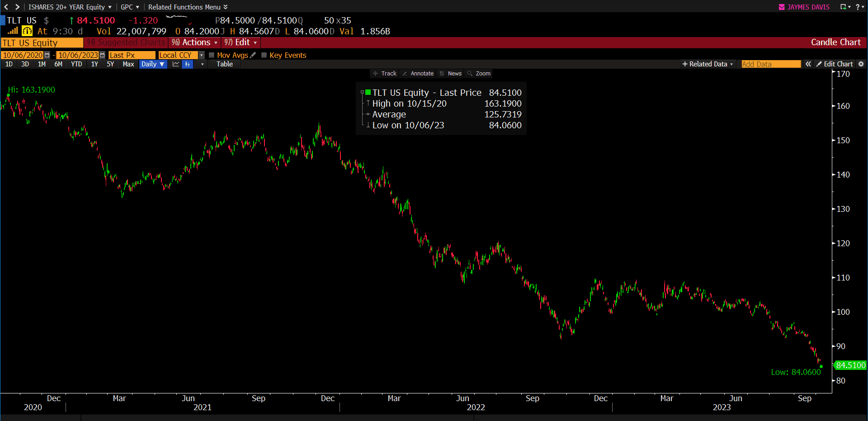
Task: Activate the Track crosshair tool
Action: point(385,74)
